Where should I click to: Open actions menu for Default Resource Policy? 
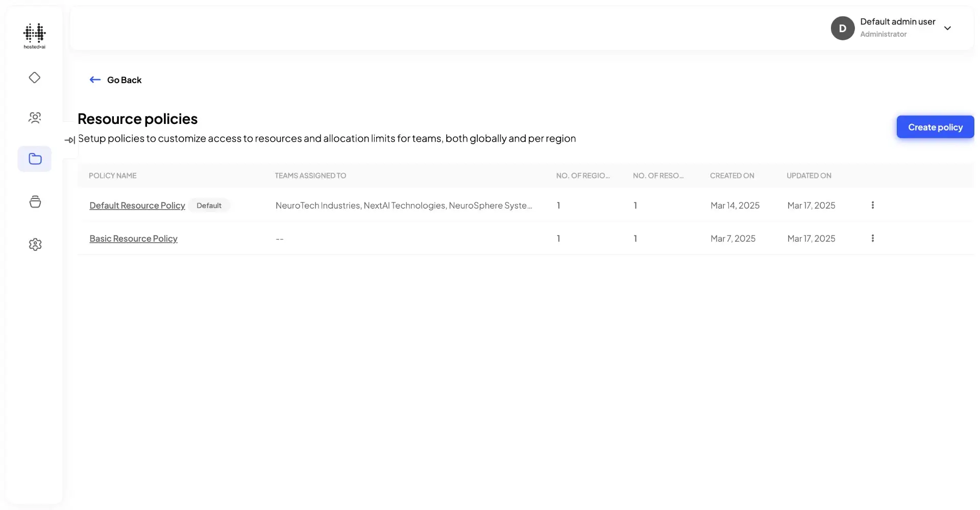point(872,205)
